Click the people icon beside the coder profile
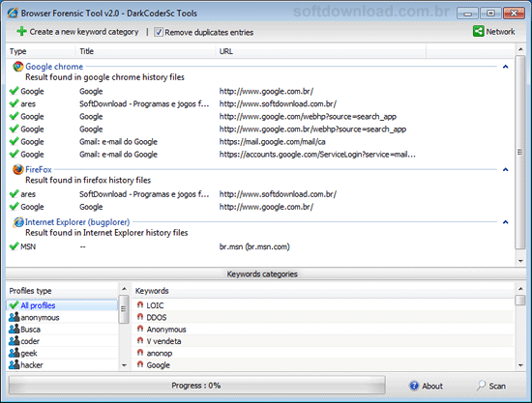This screenshot has width=532, height=403. (14, 341)
